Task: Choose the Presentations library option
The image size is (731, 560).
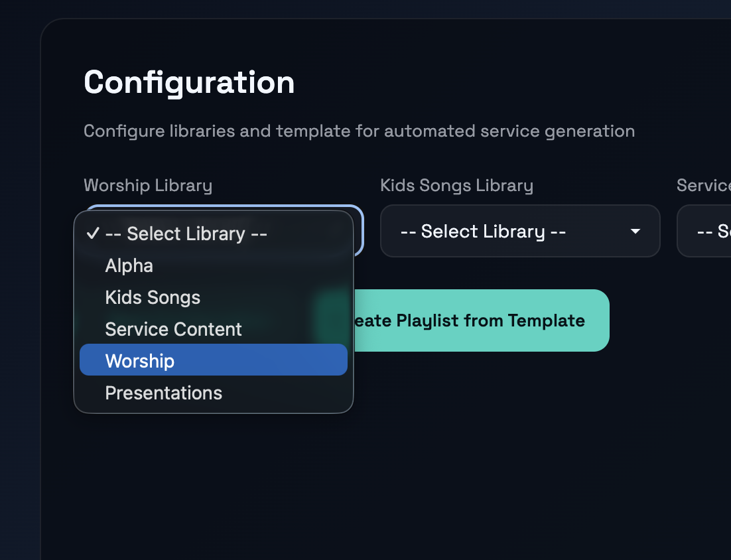Action: pyautogui.click(x=163, y=393)
